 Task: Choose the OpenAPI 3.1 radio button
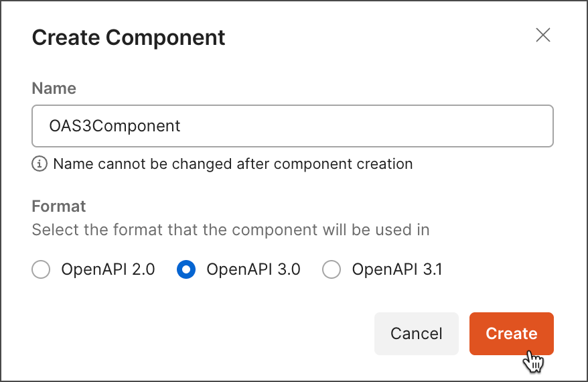332,270
